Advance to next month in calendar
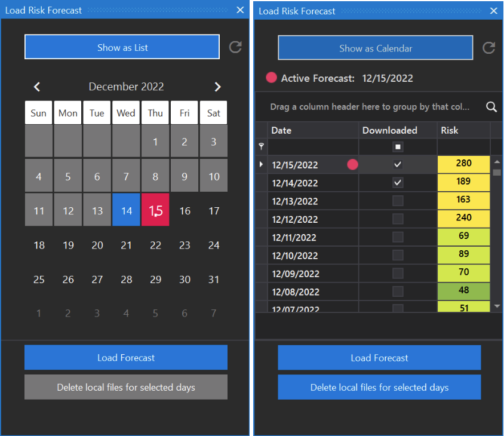This screenshot has width=504, height=436. tap(217, 87)
